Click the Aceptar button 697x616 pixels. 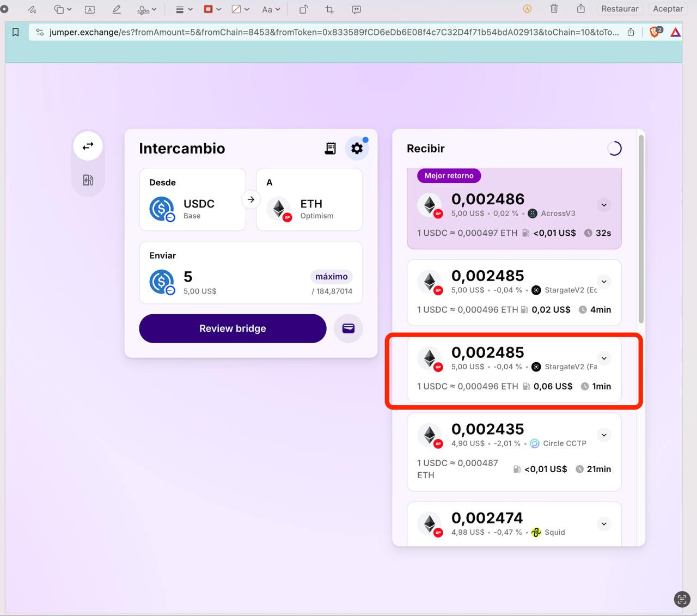pos(668,9)
